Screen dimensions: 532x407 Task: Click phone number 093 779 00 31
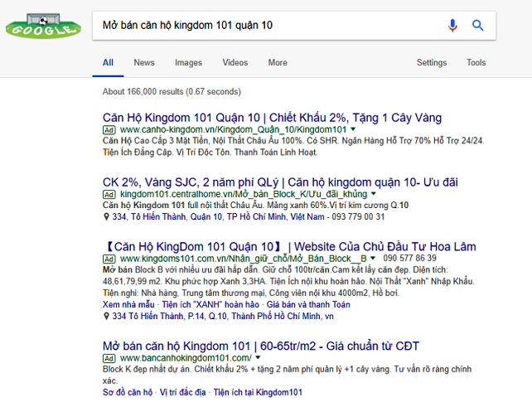click(x=358, y=216)
